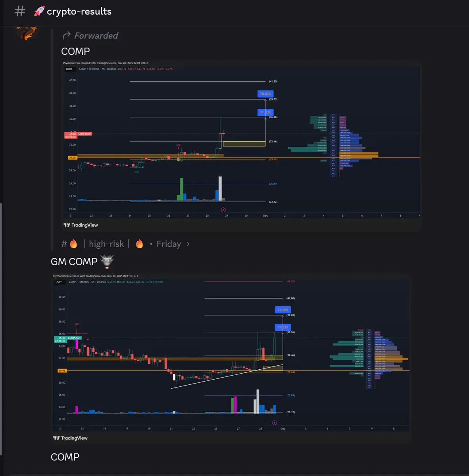Click the forwarded arrow icon
The width and height of the screenshot is (469, 476).
pyautogui.click(x=67, y=35)
